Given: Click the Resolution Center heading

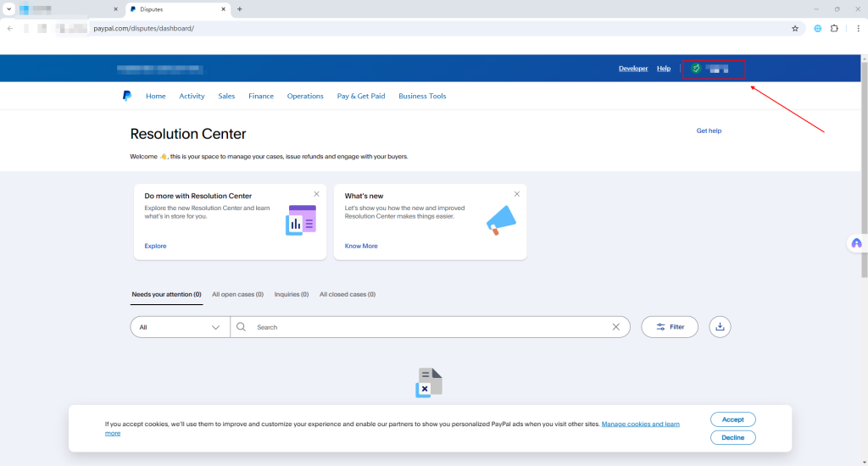Looking at the screenshot, I should pos(188,134).
